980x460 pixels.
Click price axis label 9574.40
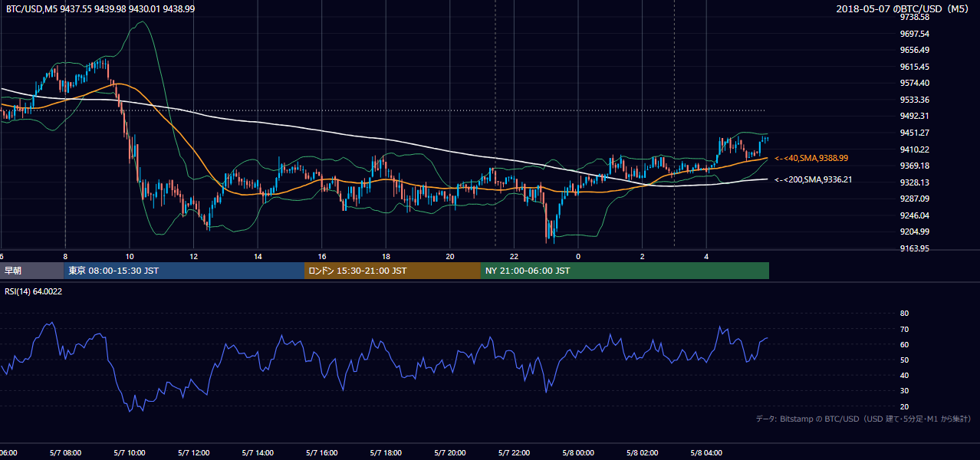point(915,83)
